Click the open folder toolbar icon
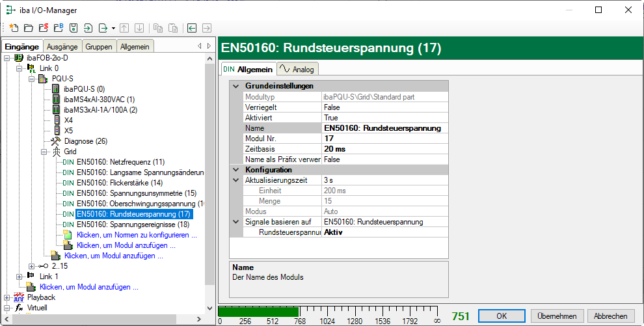 [28, 28]
